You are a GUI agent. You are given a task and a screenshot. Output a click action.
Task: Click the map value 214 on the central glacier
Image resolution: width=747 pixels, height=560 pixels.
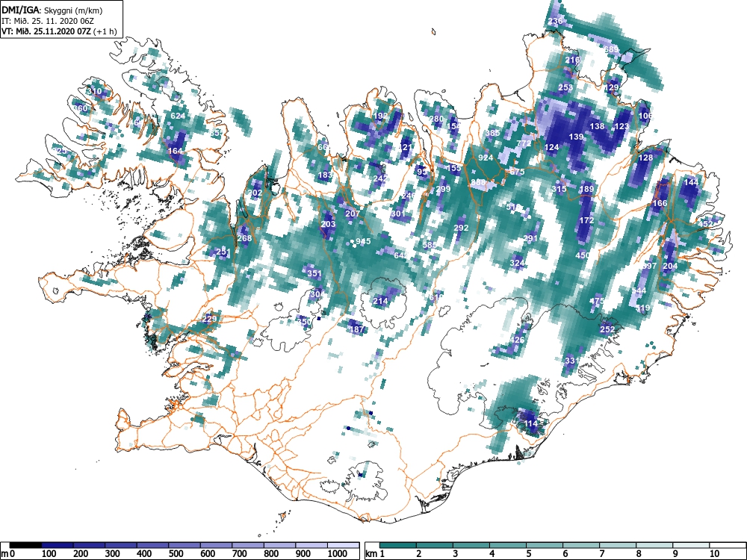click(380, 301)
